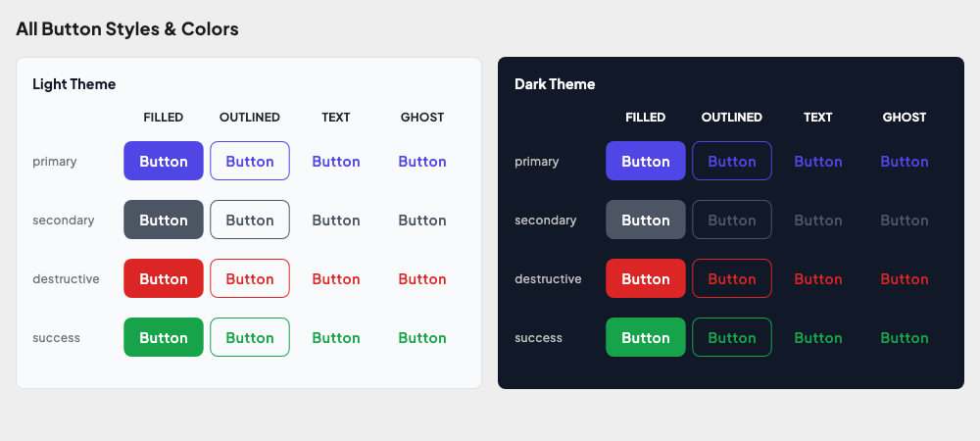Click the 'primary' row label in Dark Theme
Screen dimensions: 980x441
[537, 161]
